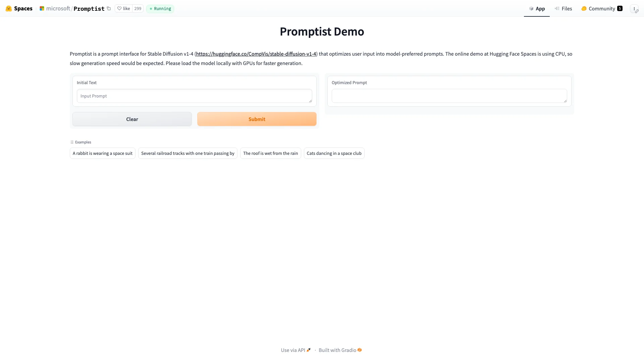The height and width of the screenshot is (362, 644).
Task: Click the stable-diffusion-v1-4 hyperlink
Action: tap(256, 54)
